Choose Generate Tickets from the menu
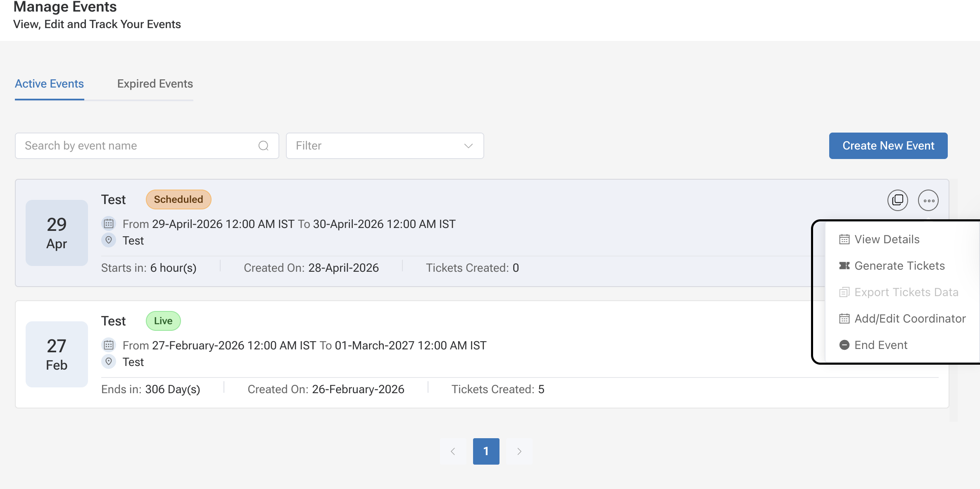 click(902, 266)
